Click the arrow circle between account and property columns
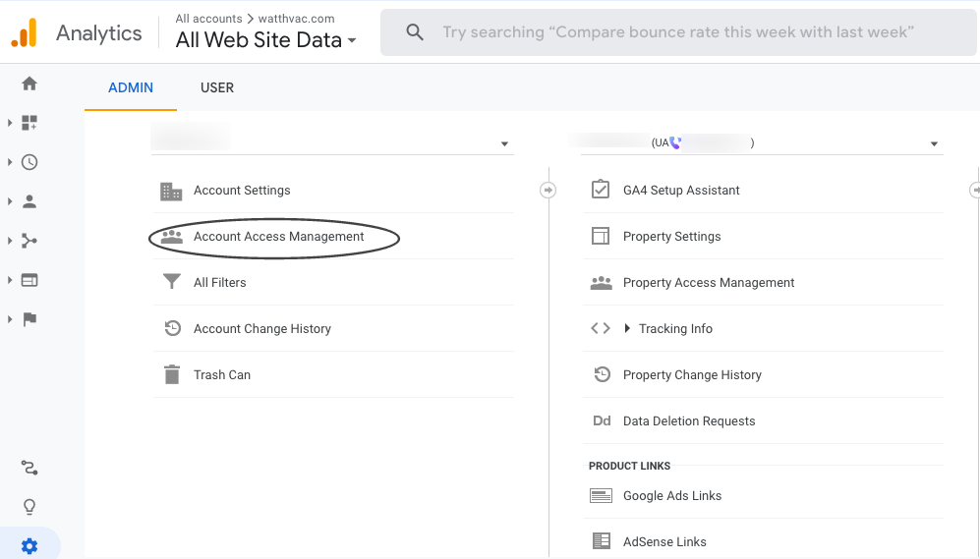 click(x=548, y=190)
